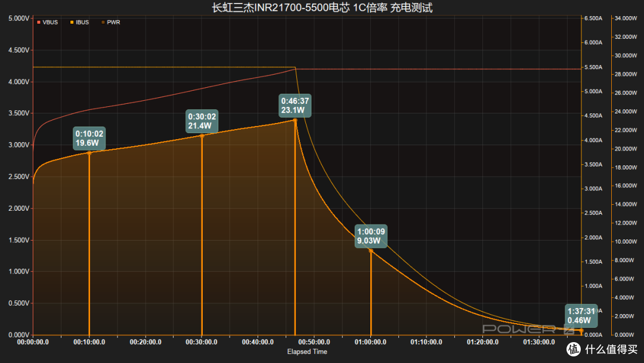Click the 6.000A current axis label
The image size is (644, 363).
coord(593,43)
